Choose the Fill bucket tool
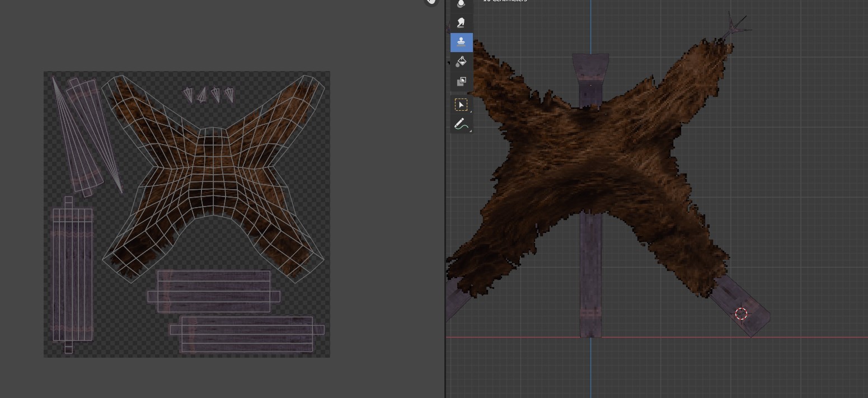Screen dimensions: 868x398 coord(461,62)
